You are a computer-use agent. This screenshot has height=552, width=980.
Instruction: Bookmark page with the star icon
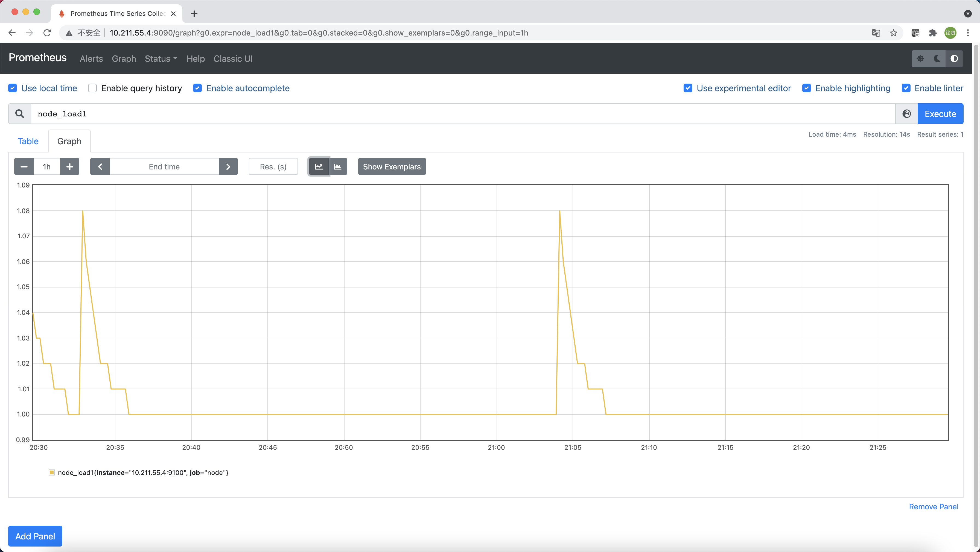[894, 33]
